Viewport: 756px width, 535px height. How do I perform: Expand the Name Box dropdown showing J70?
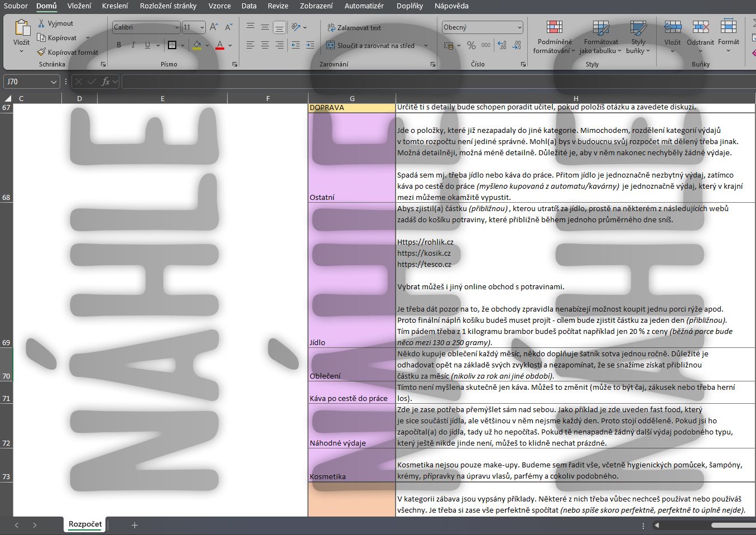54,82
